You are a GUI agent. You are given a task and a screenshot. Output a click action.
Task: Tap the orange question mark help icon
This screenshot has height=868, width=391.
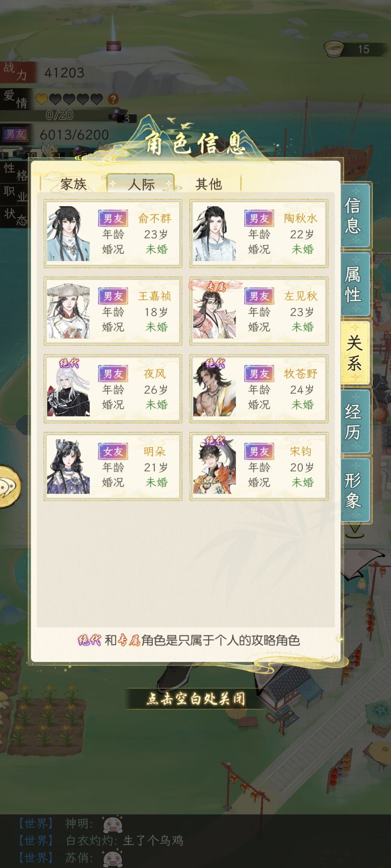coord(113,99)
